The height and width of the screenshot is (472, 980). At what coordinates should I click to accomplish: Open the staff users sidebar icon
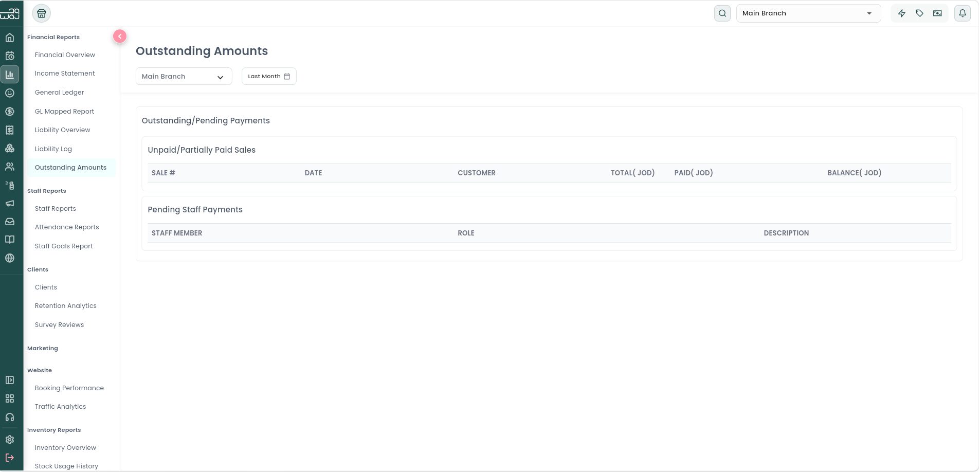tap(10, 167)
